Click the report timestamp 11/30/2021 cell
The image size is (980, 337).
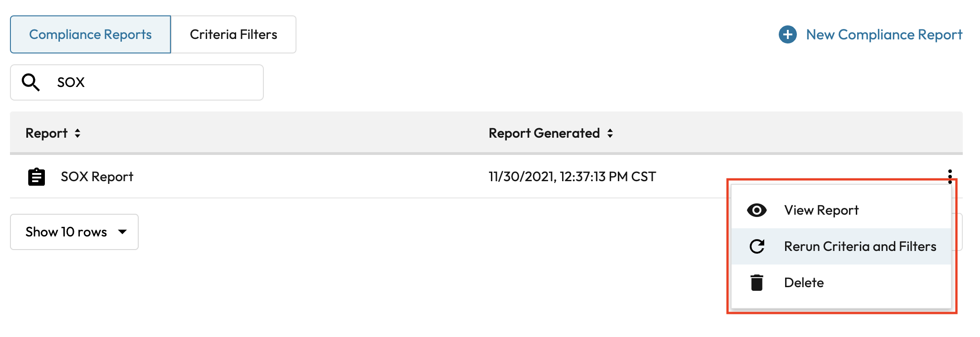pyautogui.click(x=572, y=177)
